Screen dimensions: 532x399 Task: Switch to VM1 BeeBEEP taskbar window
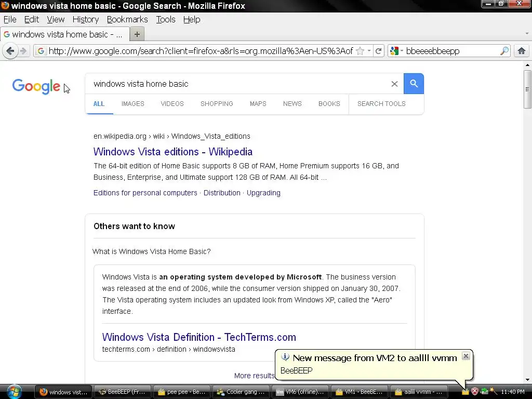[x=360, y=392]
